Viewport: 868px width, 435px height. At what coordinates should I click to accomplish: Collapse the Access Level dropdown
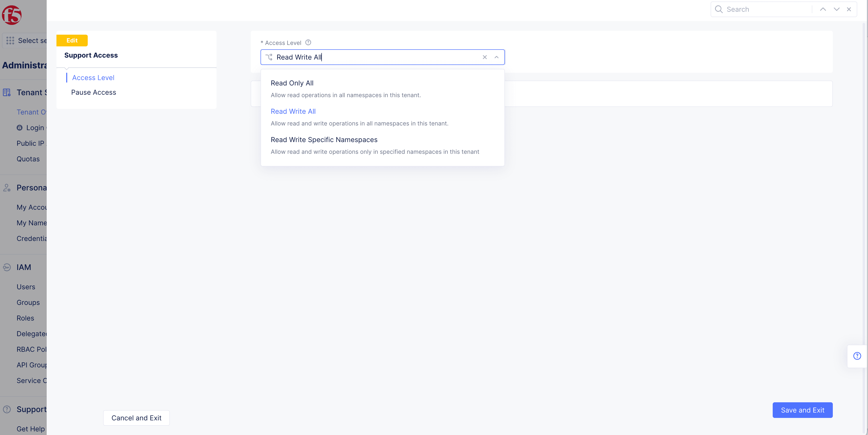[496, 57]
